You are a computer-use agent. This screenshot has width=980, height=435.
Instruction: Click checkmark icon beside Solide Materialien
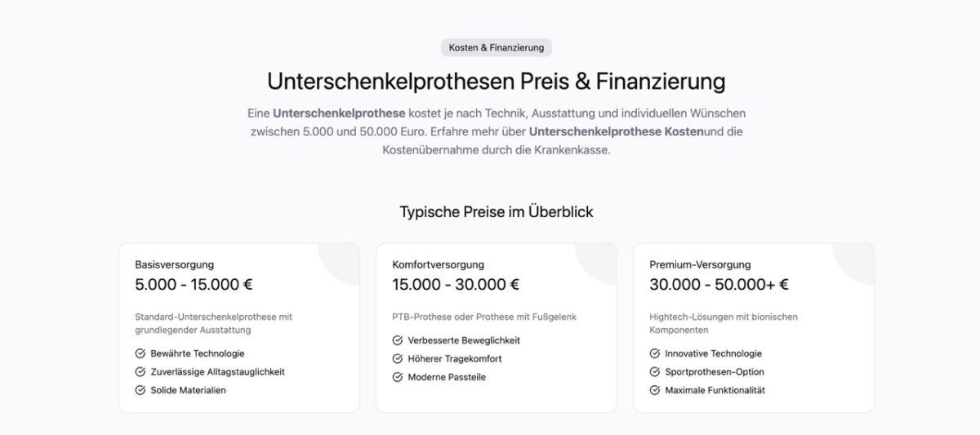pyautogui.click(x=140, y=390)
